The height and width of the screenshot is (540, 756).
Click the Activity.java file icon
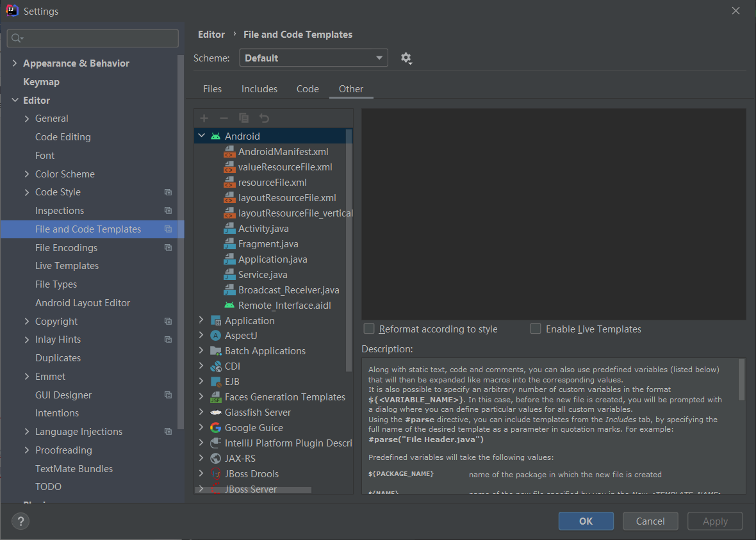[229, 229]
